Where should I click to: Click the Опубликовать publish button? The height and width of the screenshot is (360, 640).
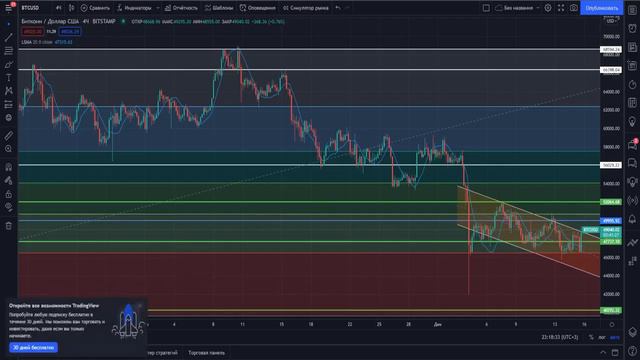click(602, 8)
